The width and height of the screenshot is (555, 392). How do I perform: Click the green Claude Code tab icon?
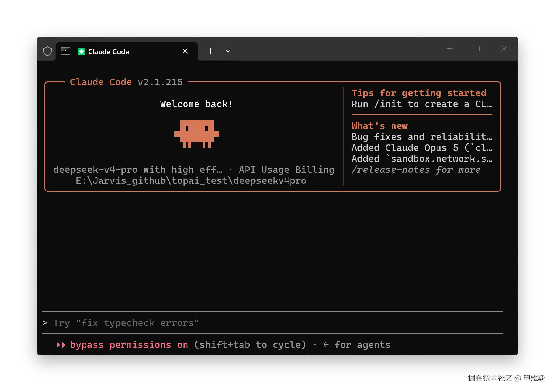point(81,51)
